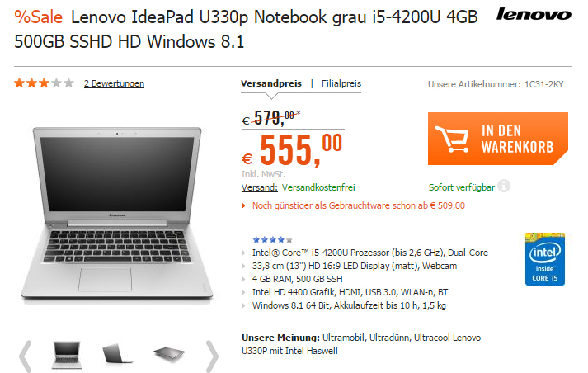Show next product thumbnails
Screen dimensions: 588x373
[x=212, y=356]
